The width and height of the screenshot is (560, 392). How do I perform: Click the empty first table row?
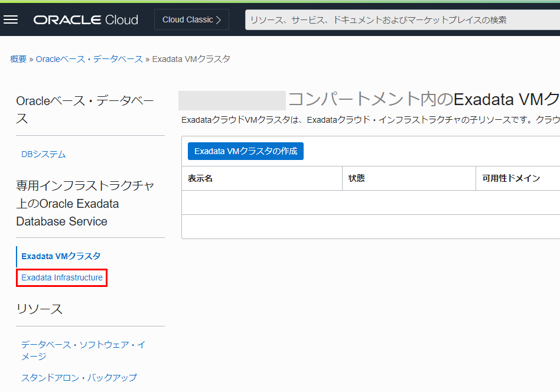(370, 202)
